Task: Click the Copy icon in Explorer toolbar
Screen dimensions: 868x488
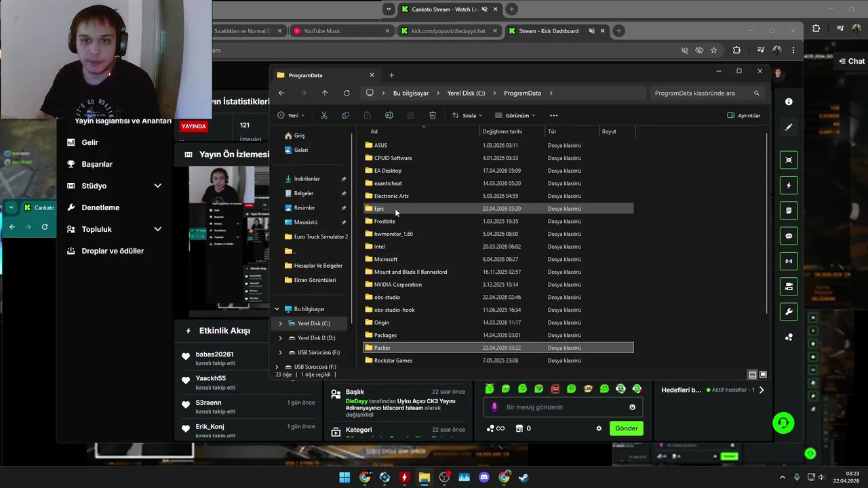Action: coord(346,115)
